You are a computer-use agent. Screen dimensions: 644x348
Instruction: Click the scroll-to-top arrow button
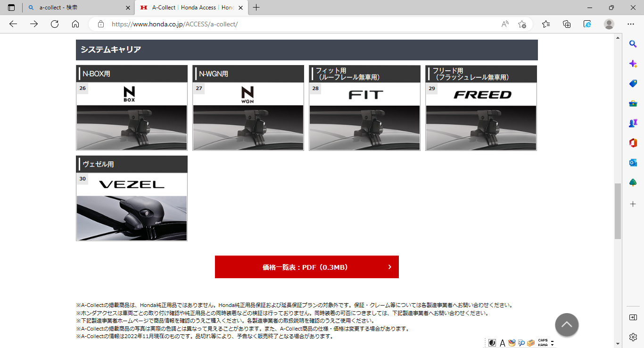[567, 325]
